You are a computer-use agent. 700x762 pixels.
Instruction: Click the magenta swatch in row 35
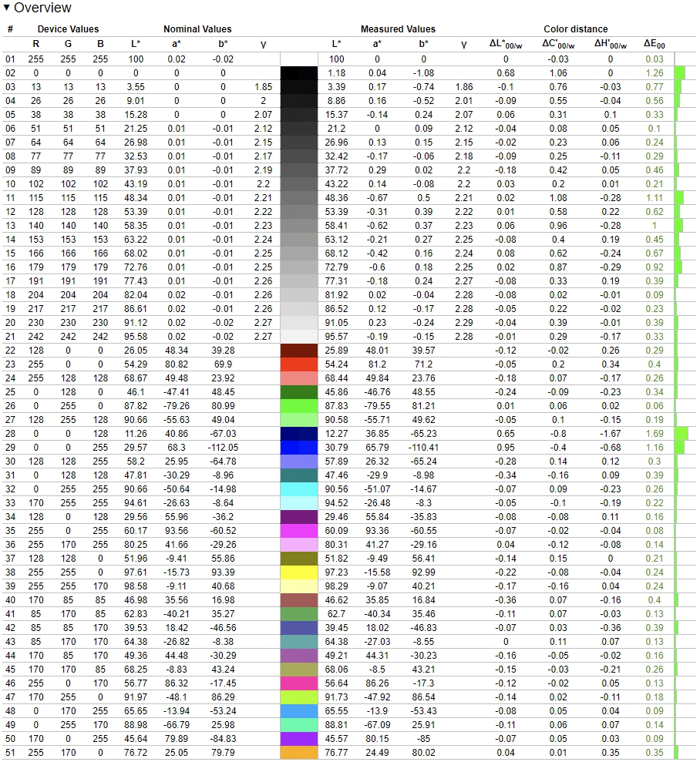(299, 531)
